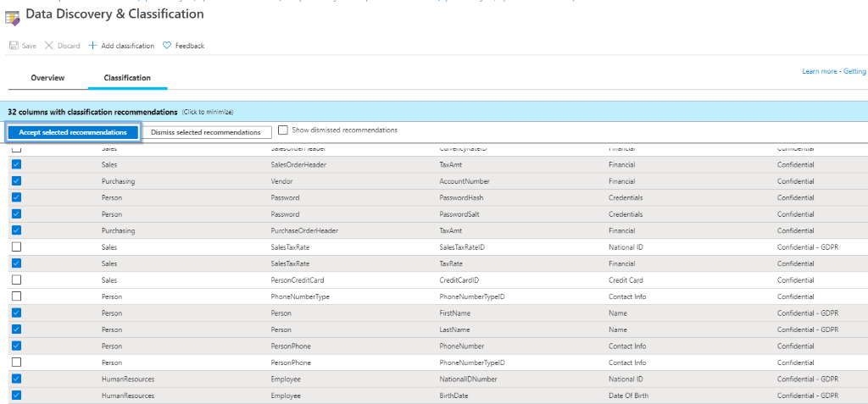Click Dismiss selected recommendations button
Viewport: 868px width, 404px height.
point(205,133)
